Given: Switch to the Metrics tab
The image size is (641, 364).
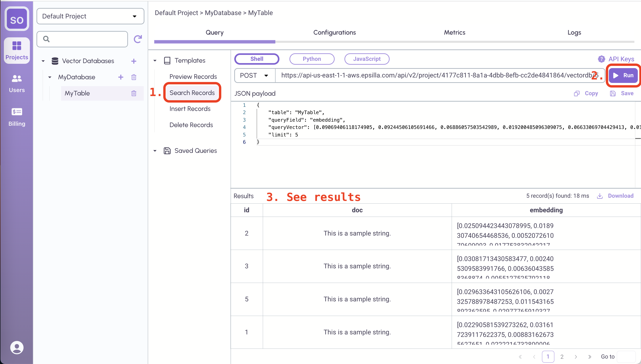Looking at the screenshot, I should 454,33.
